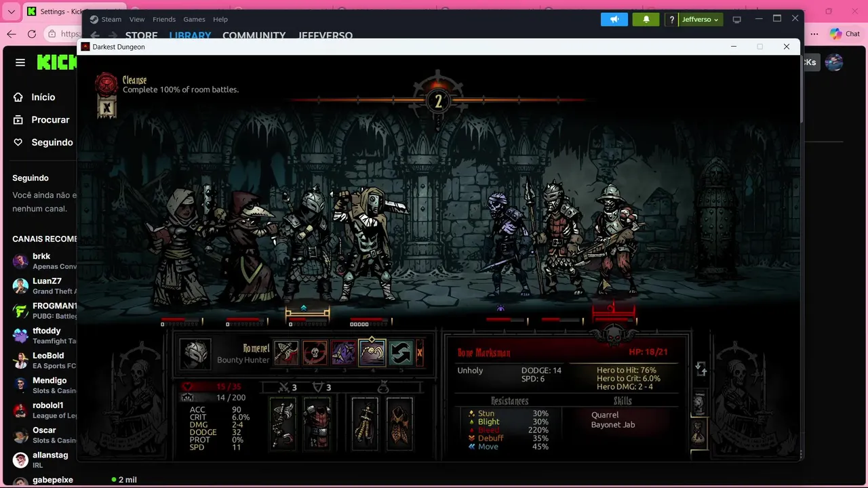Expand the Jeffverso account dropdown
The width and height of the screenshot is (868, 488).
click(x=701, y=20)
